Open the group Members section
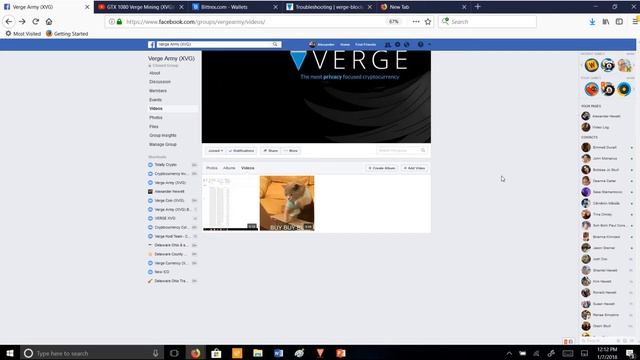 tap(158, 91)
